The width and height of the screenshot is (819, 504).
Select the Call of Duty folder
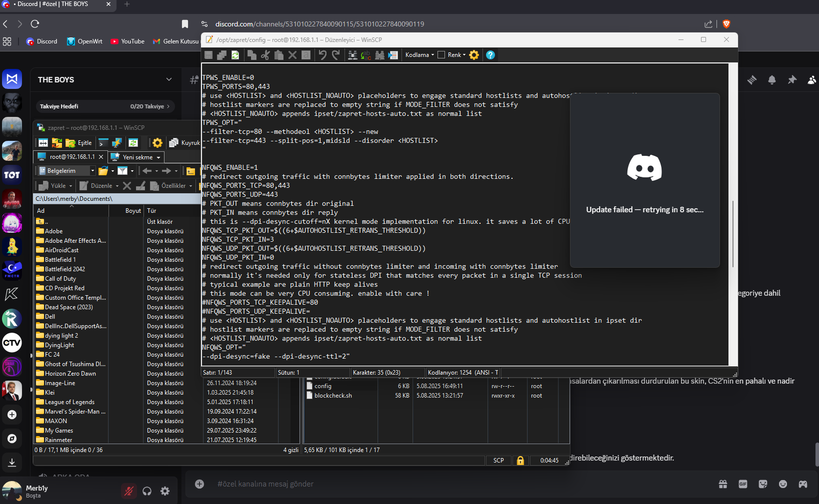pos(56,279)
